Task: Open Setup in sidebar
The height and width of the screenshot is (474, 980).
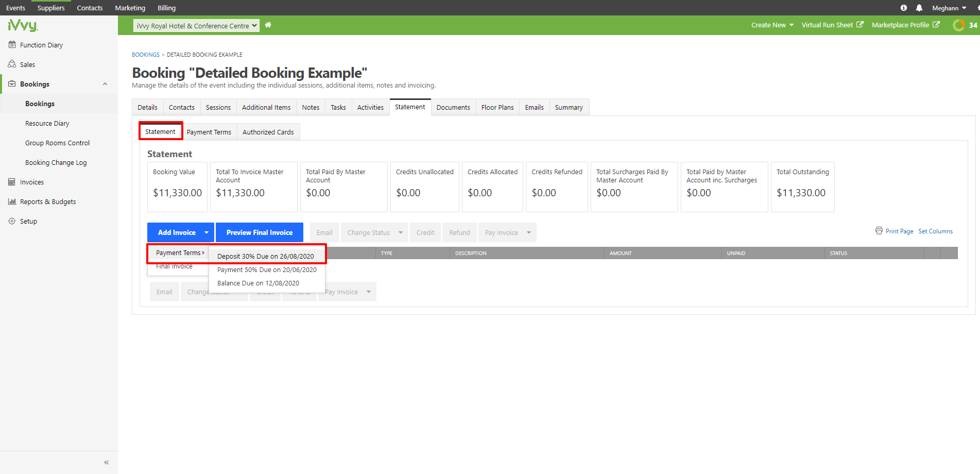Action: click(x=28, y=221)
